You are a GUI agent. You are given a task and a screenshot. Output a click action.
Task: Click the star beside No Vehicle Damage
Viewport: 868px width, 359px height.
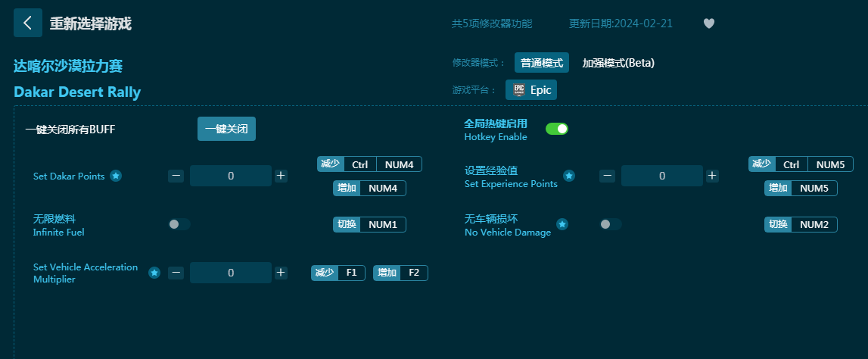coord(562,224)
